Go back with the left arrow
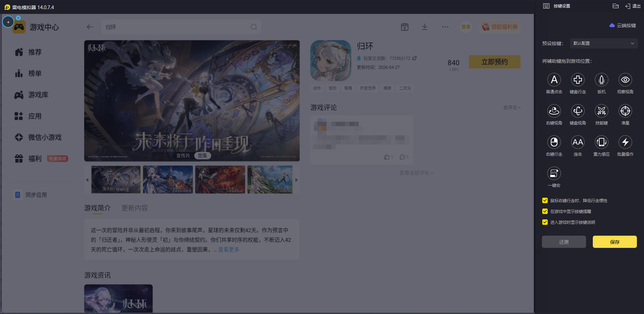This screenshot has width=644, height=314. (90, 27)
